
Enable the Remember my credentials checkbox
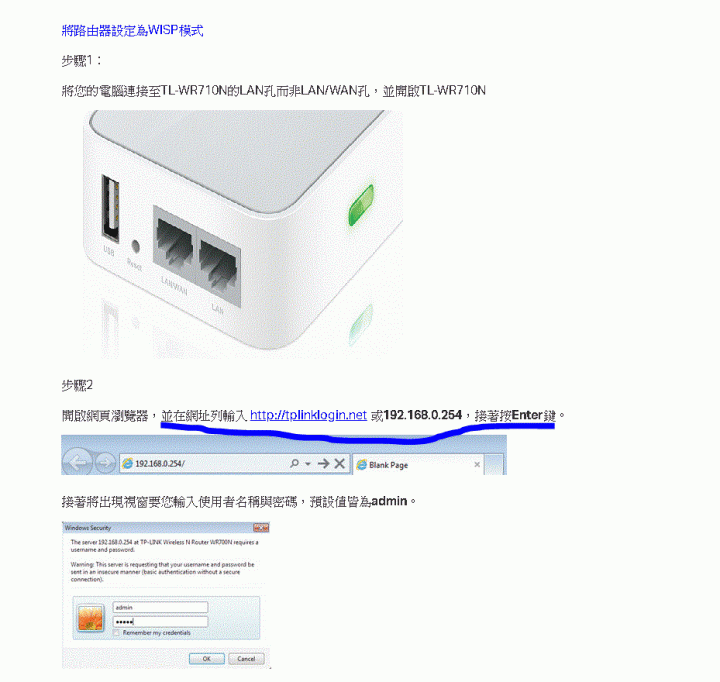coord(117,633)
